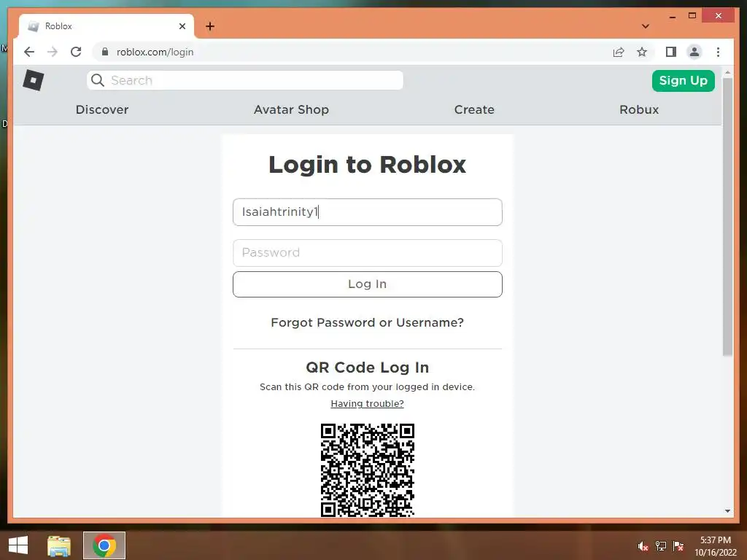Screen dimensions: 747x560
Task: Click the scrollbar up arrow
Action: 727,73
